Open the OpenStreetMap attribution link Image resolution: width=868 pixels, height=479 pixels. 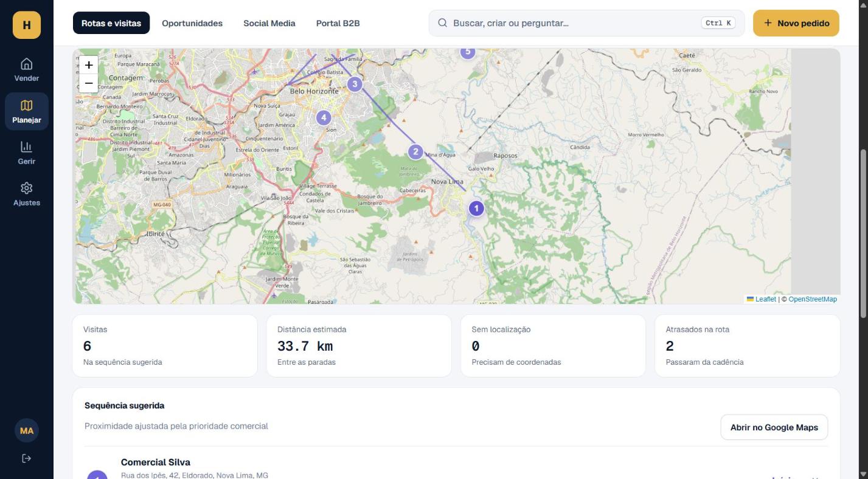(813, 299)
